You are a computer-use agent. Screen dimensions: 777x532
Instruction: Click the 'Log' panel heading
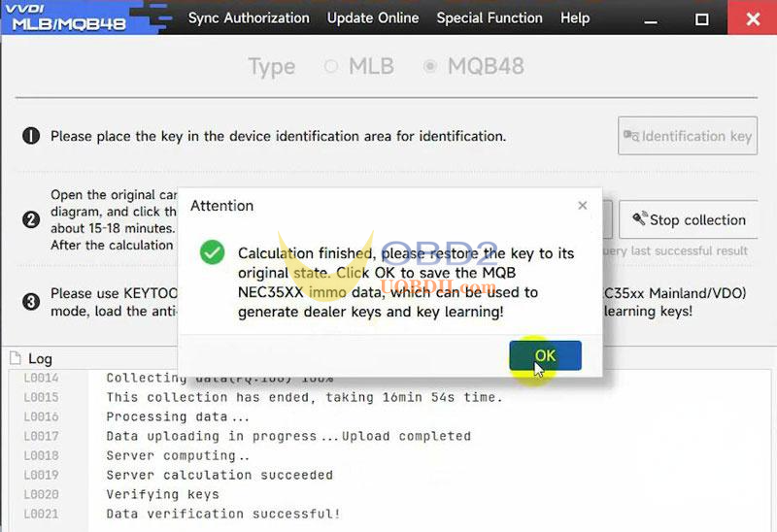40,358
